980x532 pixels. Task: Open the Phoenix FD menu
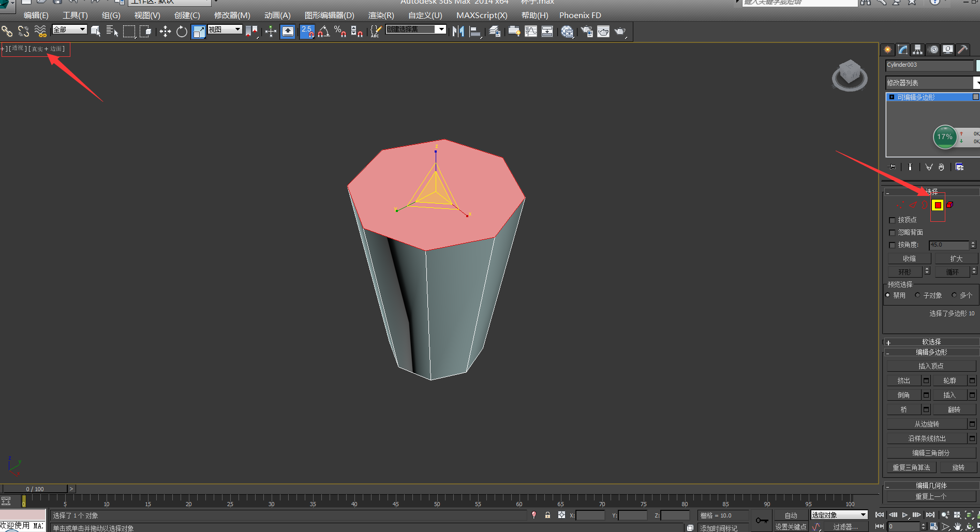click(580, 16)
